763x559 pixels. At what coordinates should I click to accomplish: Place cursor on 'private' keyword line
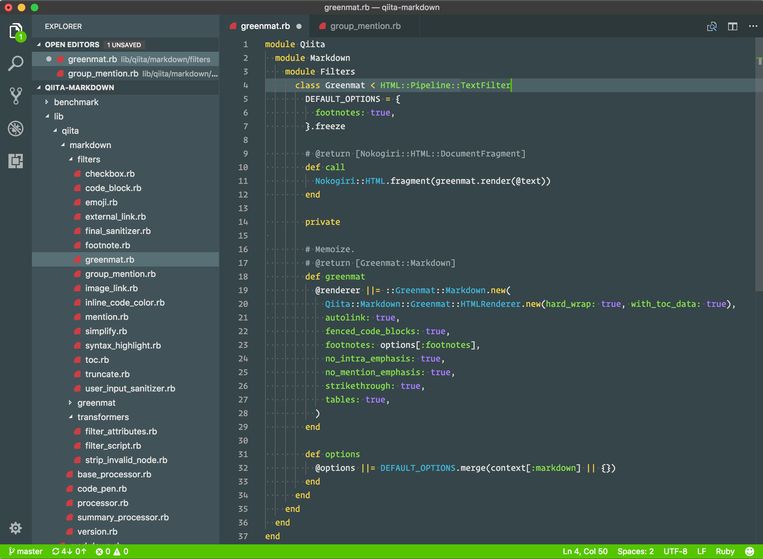coord(322,222)
